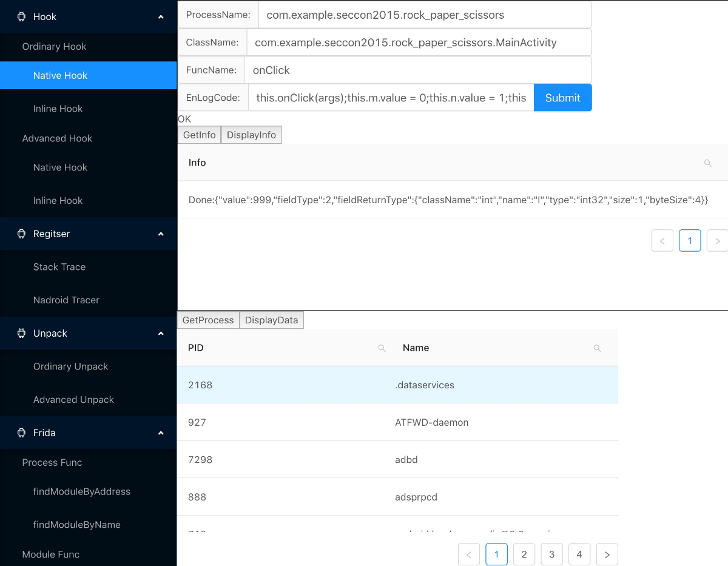
Task: Click the DisplayInfo button
Action: (x=251, y=135)
